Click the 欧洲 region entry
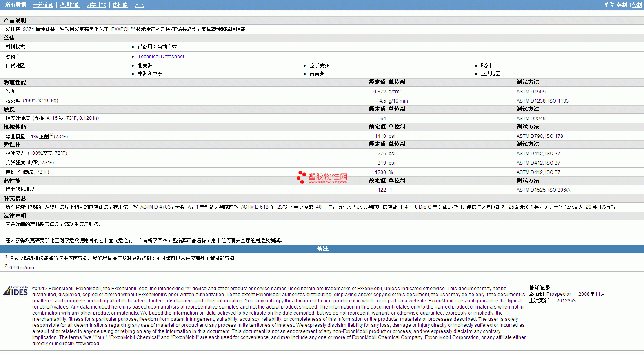Viewport: 644px width, 355px height. pyautogui.click(x=486, y=66)
